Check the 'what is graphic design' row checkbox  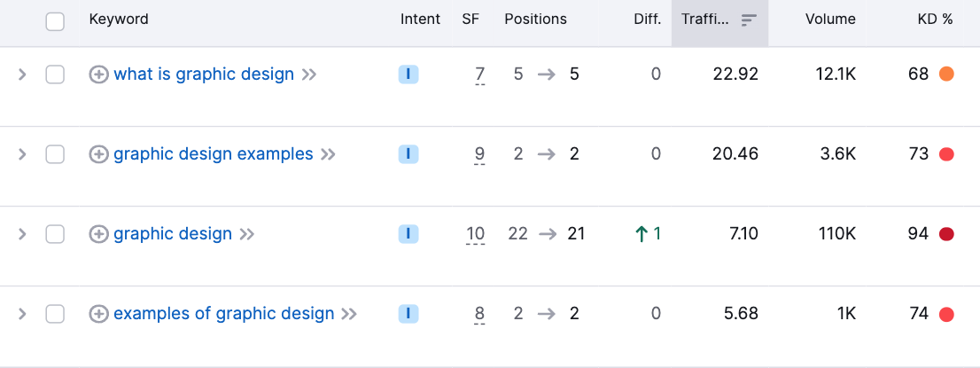[x=55, y=75]
